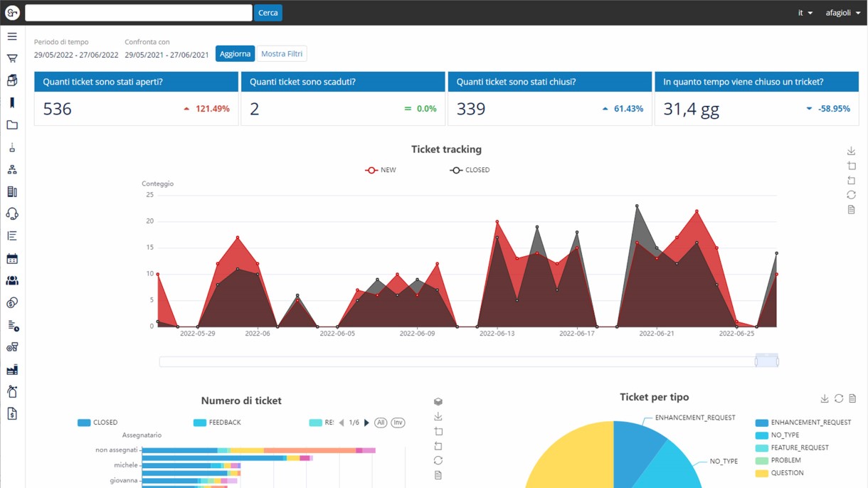The image size is (868, 488).
Task: Invert legend selection with Inv button
Action: pos(398,423)
